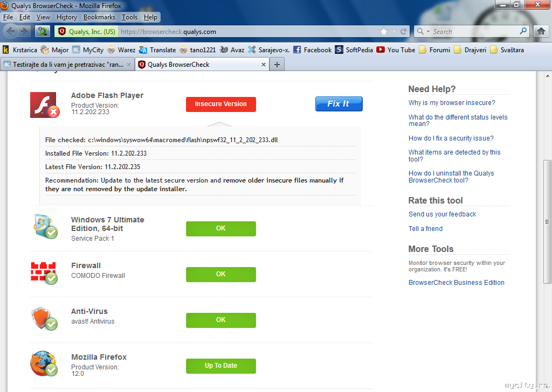Viewport: 552px width, 392px height.
Task: Close the Qualys BrowserCheck tab
Action: tap(263, 65)
